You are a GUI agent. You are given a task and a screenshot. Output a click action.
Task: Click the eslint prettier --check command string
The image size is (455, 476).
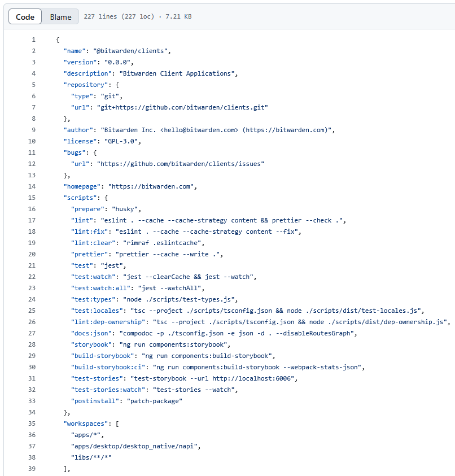click(x=222, y=220)
